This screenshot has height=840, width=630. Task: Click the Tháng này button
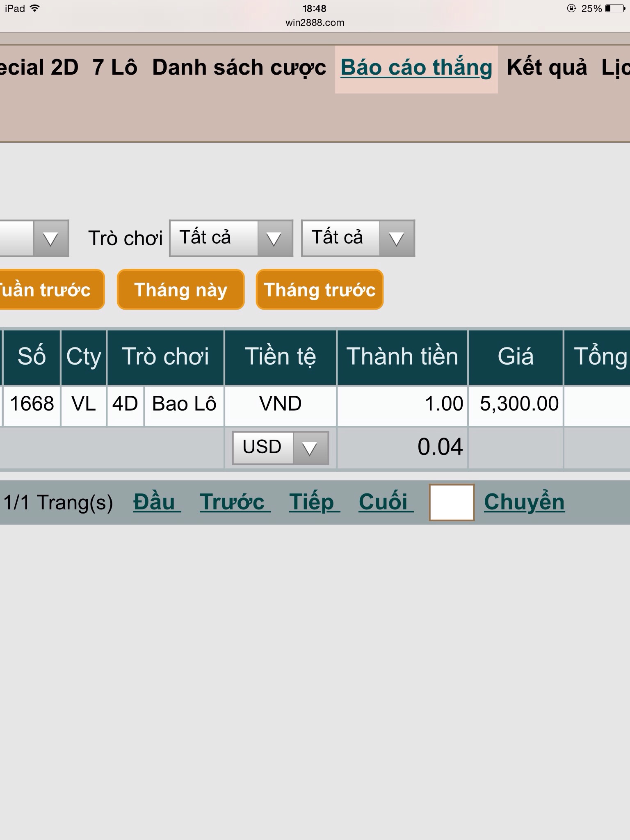coord(180,290)
